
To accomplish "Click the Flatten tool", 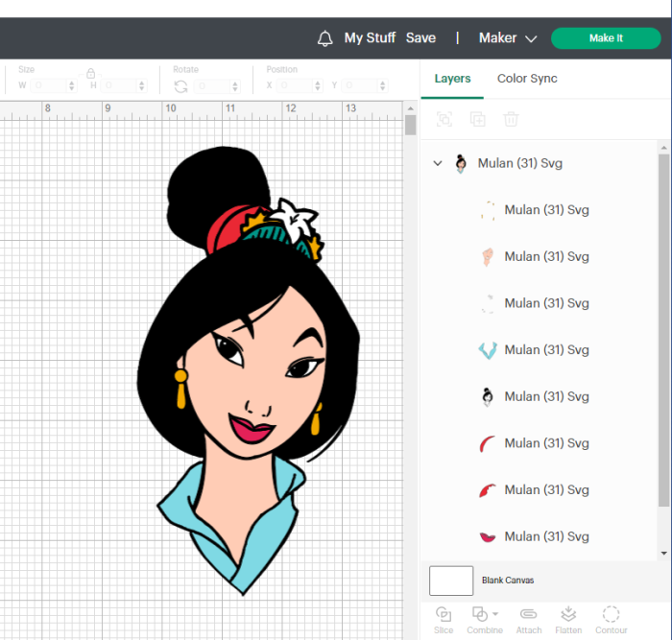I will pos(568,620).
